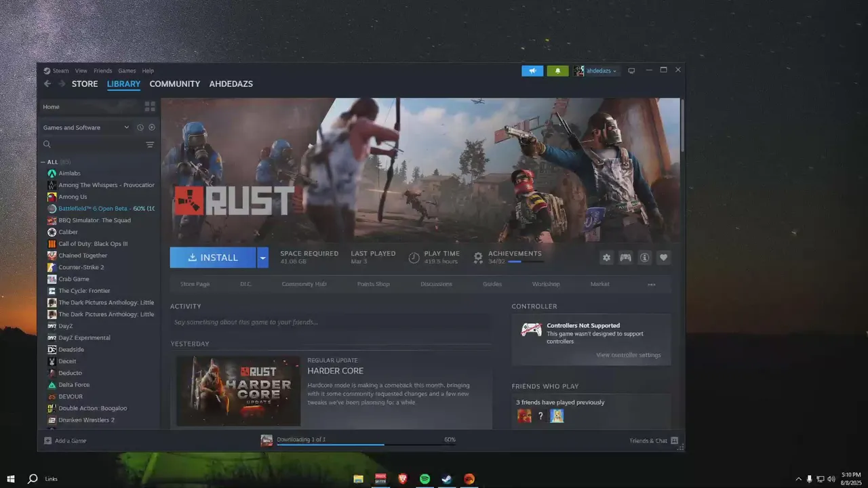
Task: Click the Delta Force game icon
Action: [52, 384]
